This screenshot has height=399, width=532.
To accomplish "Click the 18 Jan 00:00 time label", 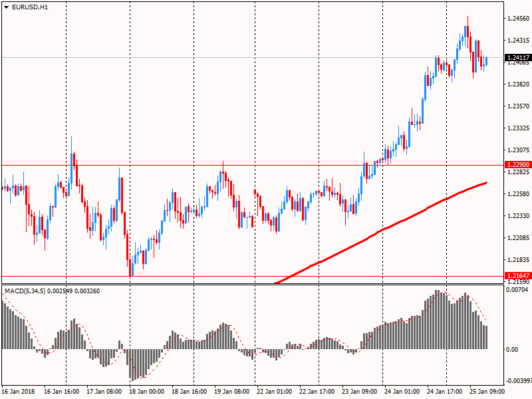I will point(147,391).
